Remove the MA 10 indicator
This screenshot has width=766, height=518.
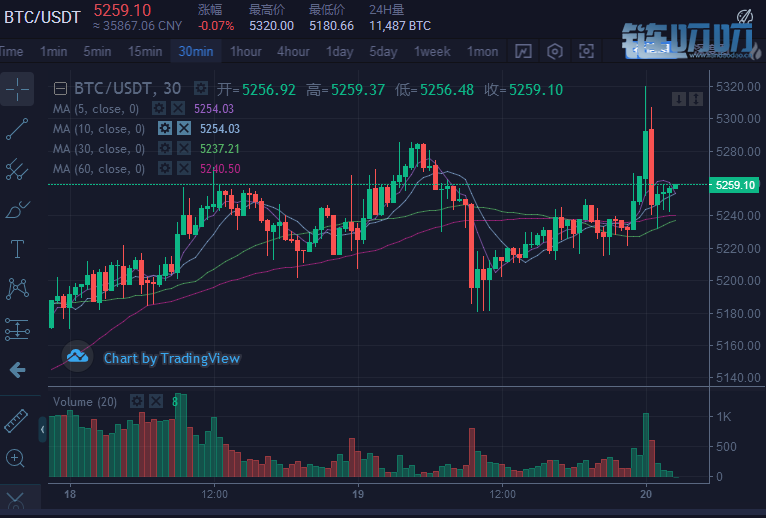184,129
